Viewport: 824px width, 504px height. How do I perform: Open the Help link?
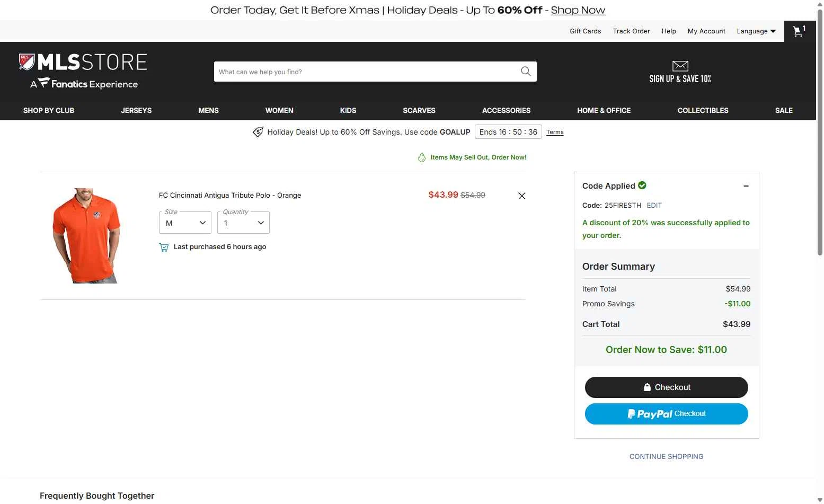coord(669,31)
